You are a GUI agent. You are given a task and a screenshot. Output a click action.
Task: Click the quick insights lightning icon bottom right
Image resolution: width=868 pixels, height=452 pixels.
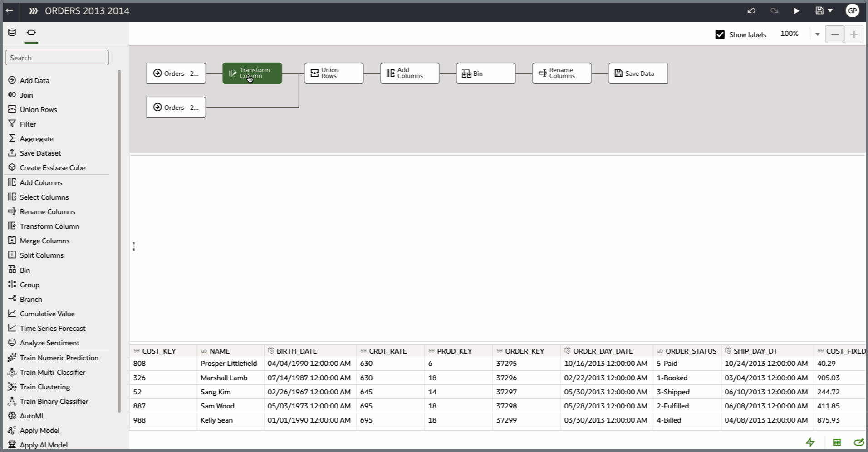810,442
